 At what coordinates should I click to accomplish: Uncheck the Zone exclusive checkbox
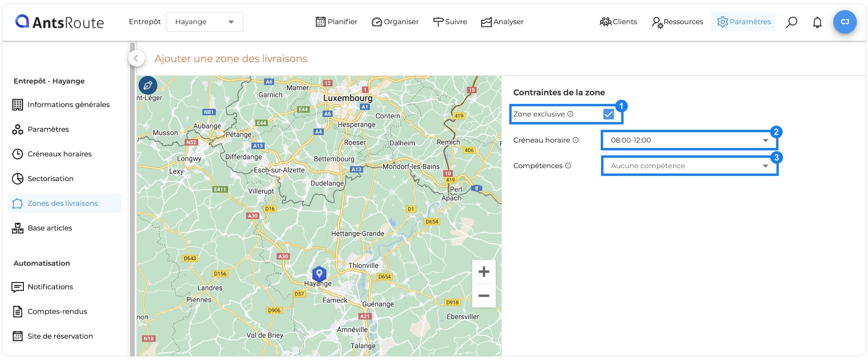(608, 114)
